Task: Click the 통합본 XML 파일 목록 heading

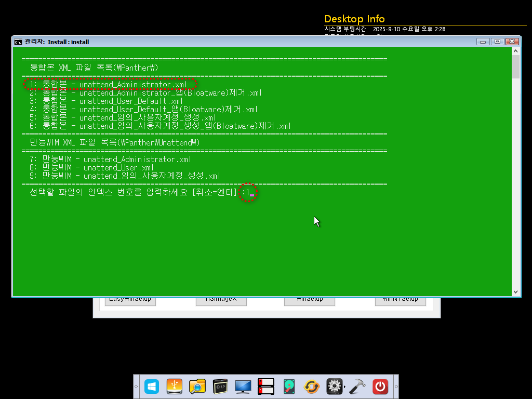Action: 94,68
